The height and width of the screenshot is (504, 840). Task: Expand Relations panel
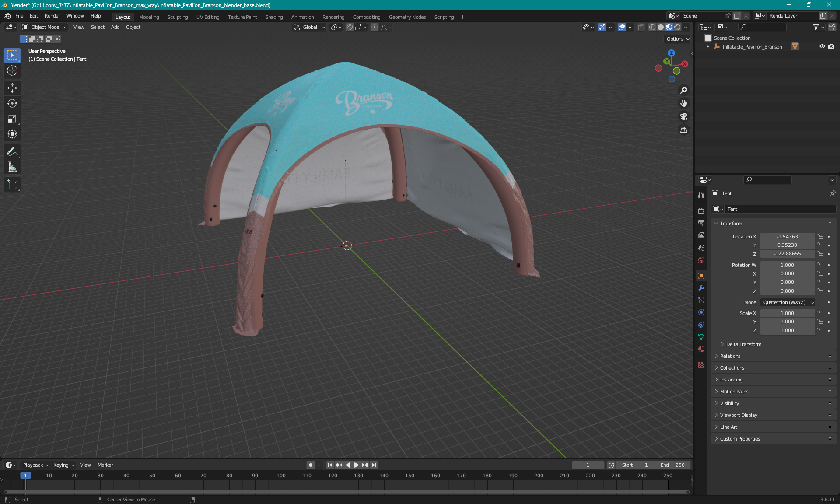(x=773, y=356)
